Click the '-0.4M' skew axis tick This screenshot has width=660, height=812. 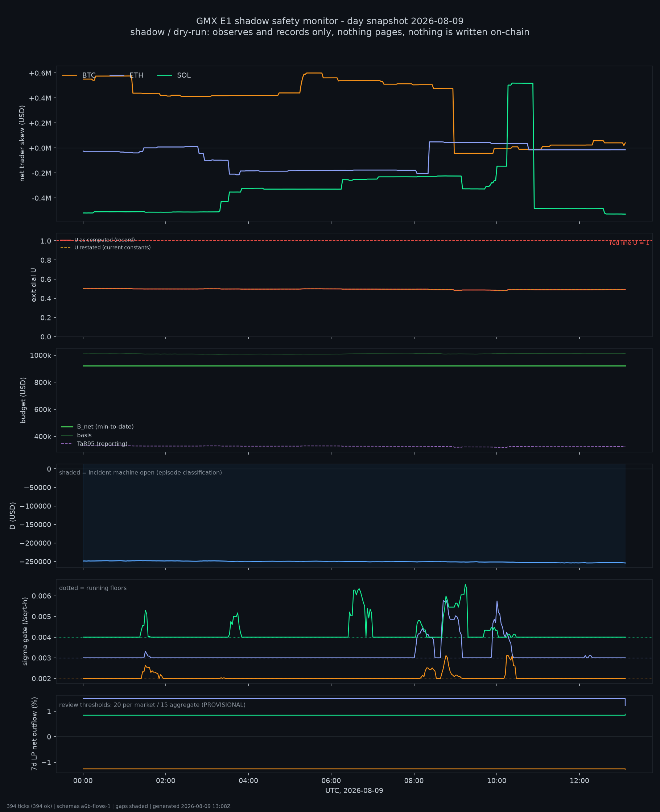[x=41, y=198]
